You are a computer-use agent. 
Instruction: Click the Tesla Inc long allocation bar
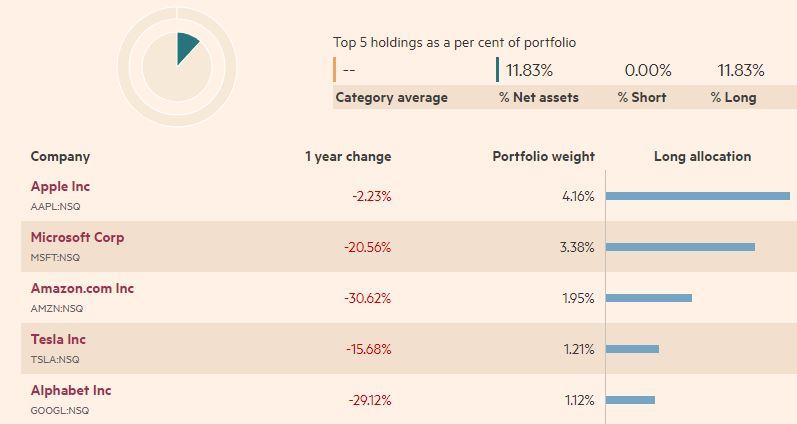[x=632, y=349]
